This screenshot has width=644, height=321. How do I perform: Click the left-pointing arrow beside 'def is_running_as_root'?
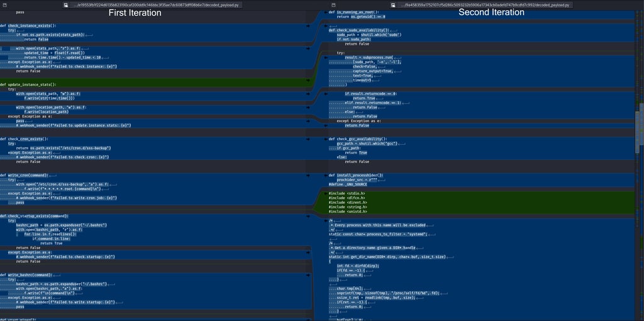tap(325, 12)
